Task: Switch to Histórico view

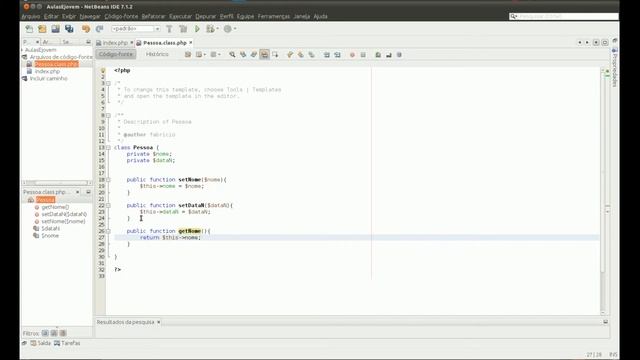Action: tap(157, 54)
